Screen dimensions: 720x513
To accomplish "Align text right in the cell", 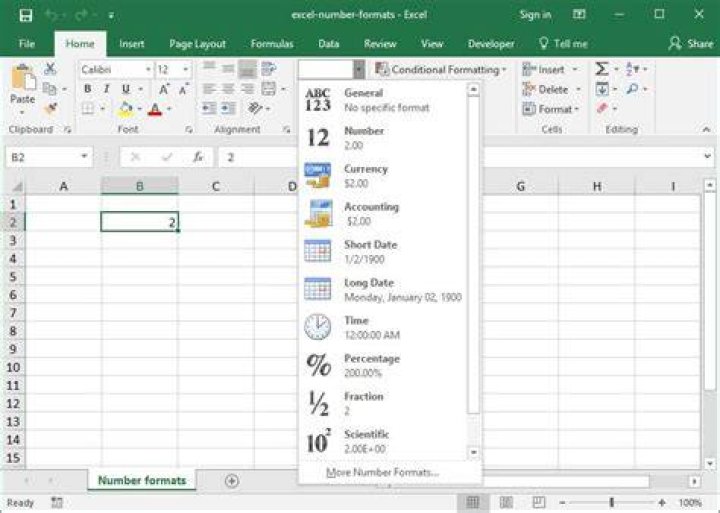I will 247,89.
